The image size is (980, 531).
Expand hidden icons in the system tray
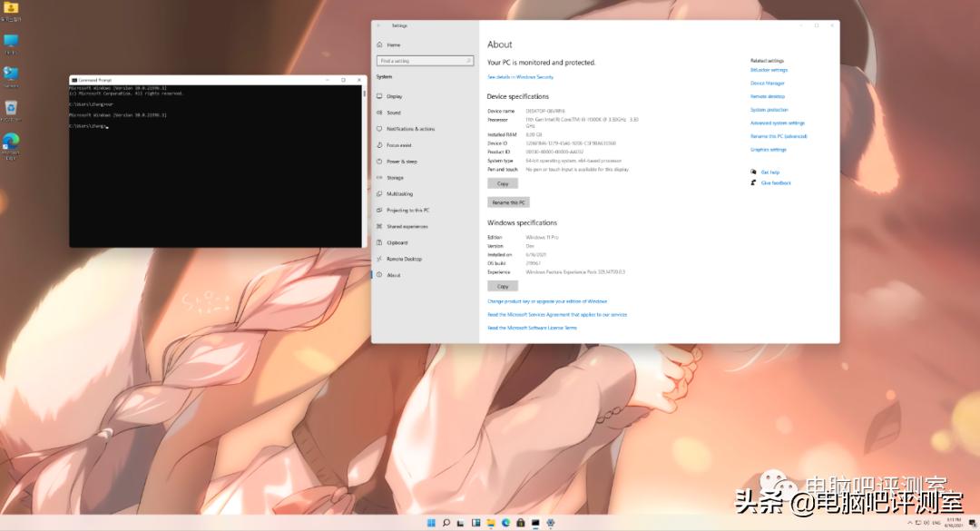[x=912, y=523]
